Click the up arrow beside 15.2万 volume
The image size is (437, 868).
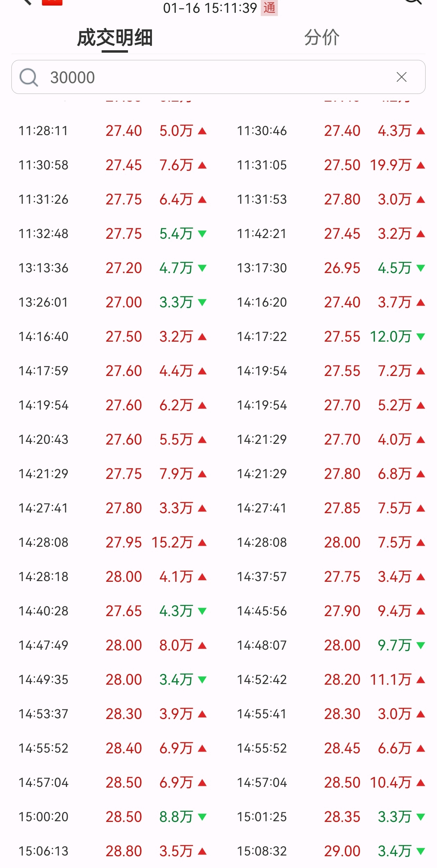pos(202,543)
